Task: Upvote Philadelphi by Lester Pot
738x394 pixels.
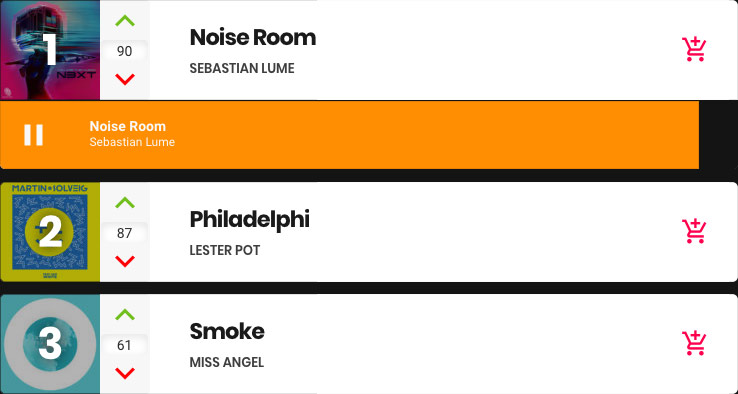Action: (125, 203)
